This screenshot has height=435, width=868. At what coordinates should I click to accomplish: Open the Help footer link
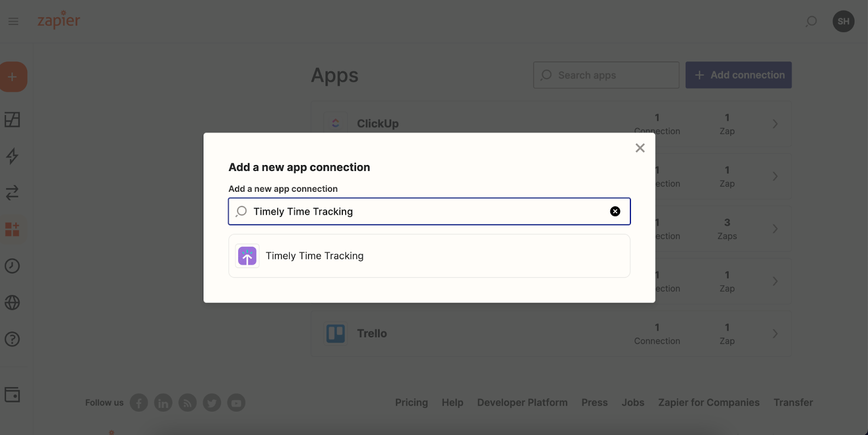click(452, 402)
